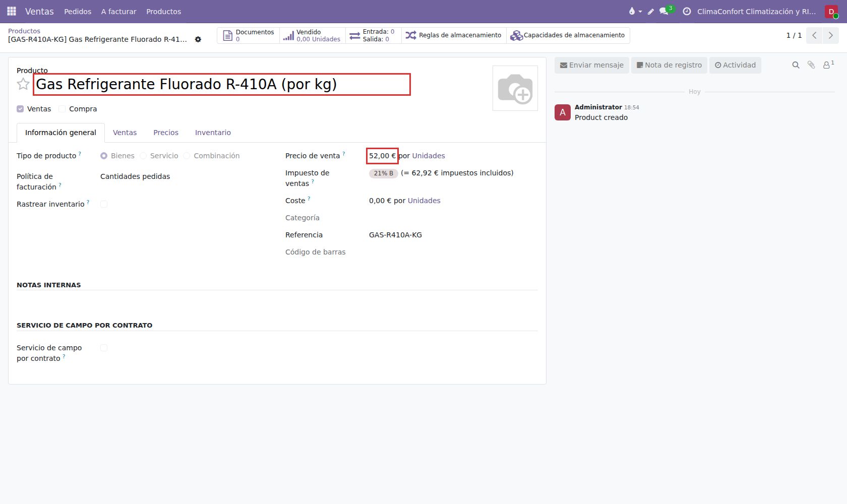The height and width of the screenshot is (504, 847).
Task: Switch to the Ventas form tab
Action: pos(125,133)
